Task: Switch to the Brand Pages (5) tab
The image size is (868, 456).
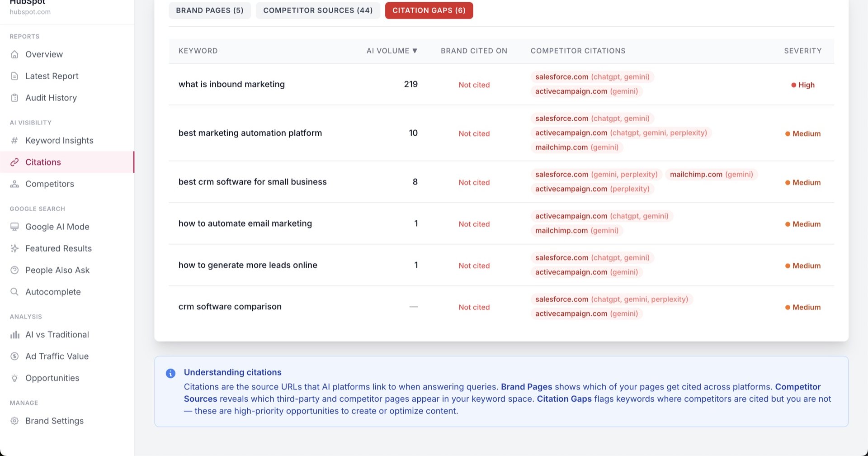Action: [x=210, y=10]
